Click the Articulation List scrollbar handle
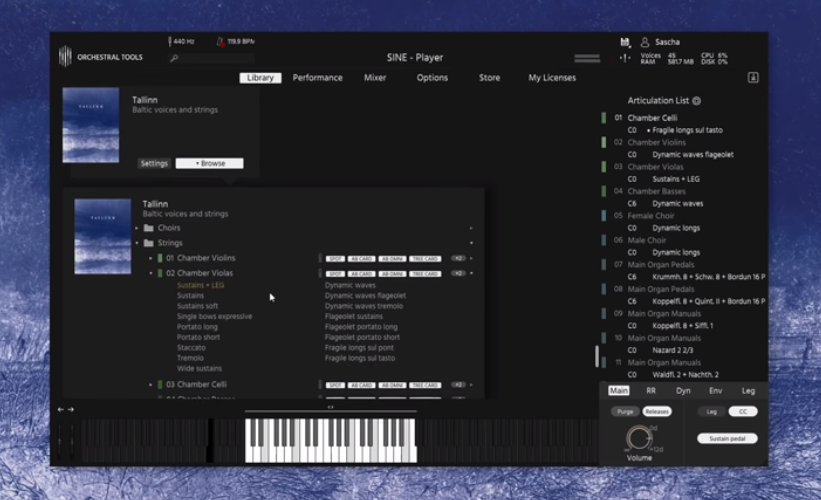This screenshot has width=821, height=500. click(596, 357)
